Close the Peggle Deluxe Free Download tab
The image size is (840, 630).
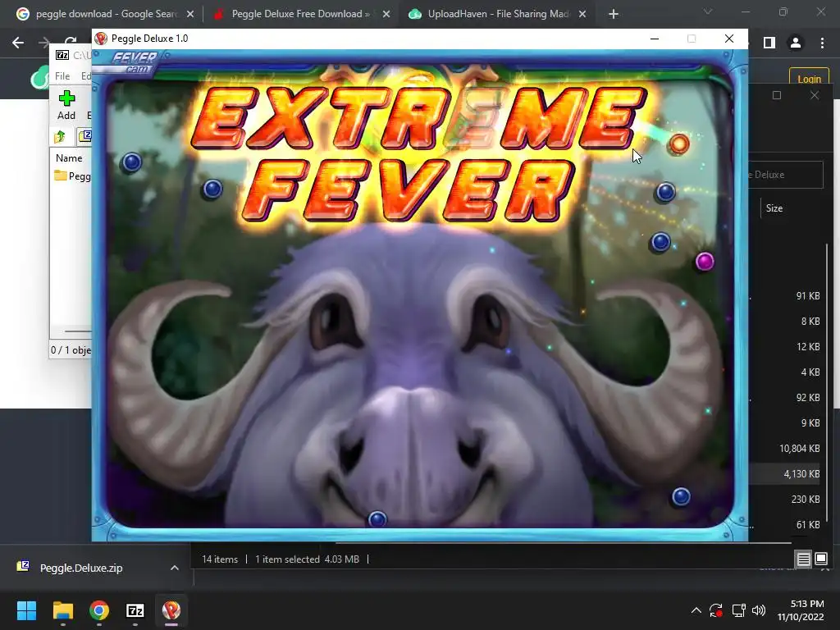(386, 15)
